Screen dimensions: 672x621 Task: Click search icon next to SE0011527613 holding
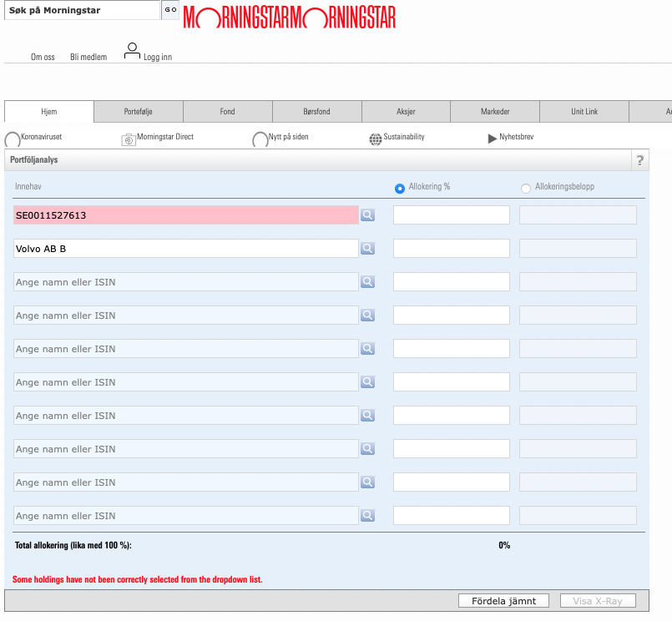pyautogui.click(x=367, y=215)
